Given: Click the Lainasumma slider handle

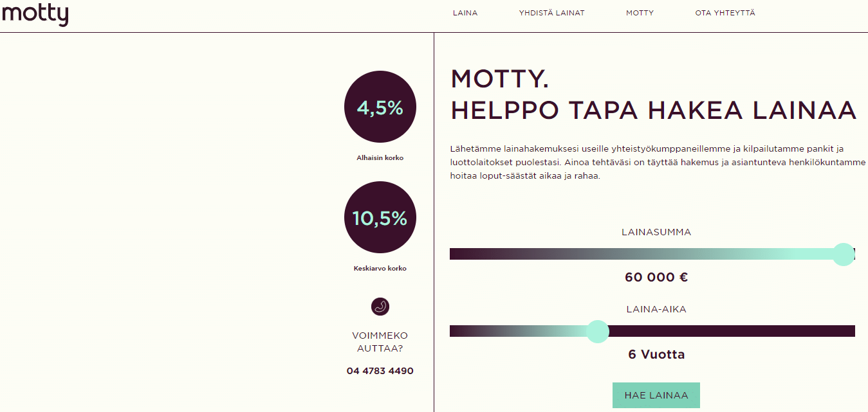Looking at the screenshot, I should click(843, 254).
